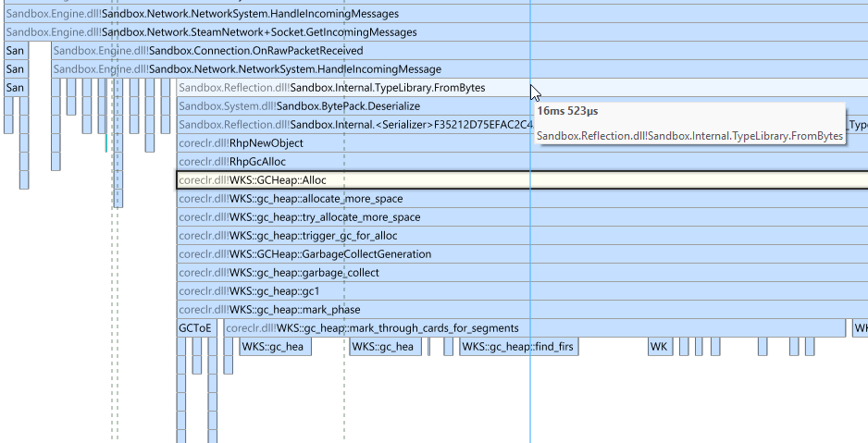Select the gc_heap::mark_phase frame

pyautogui.click(x=522, y=310)
